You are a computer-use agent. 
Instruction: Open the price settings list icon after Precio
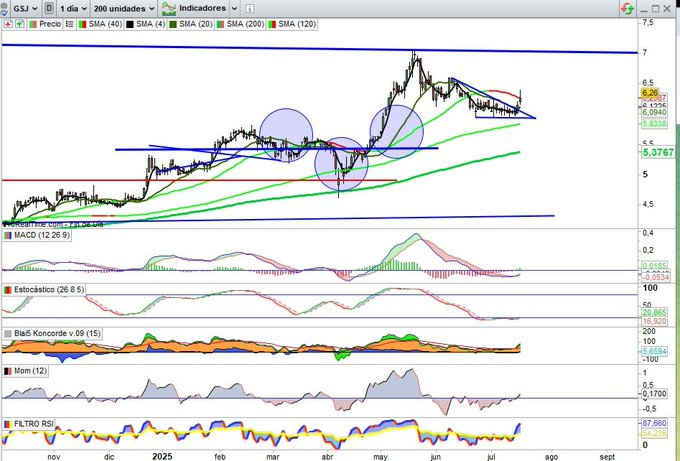pos(69,24)
